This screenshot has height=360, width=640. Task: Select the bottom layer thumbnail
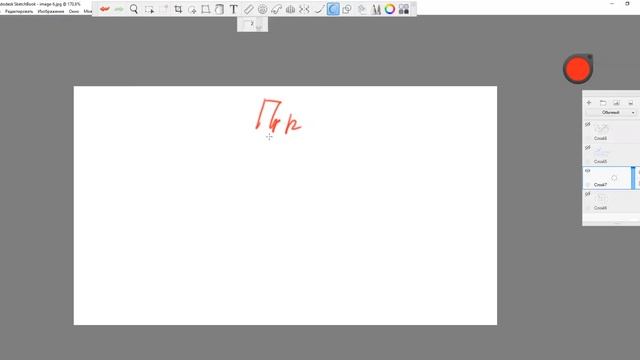pos(601,199)
